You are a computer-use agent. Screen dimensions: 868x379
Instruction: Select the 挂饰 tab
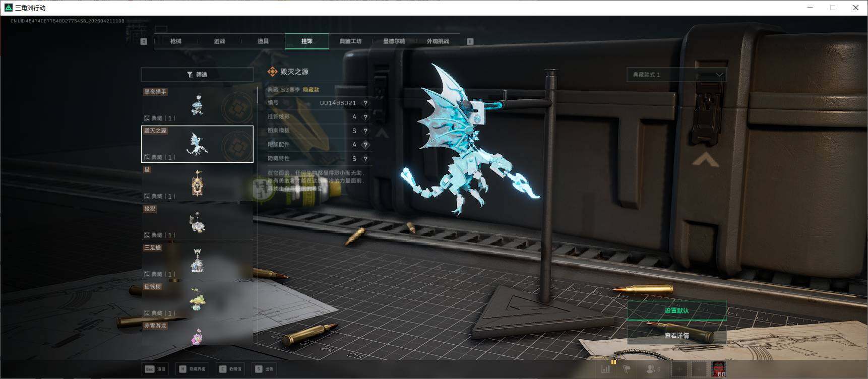click(x=307, y=41)
